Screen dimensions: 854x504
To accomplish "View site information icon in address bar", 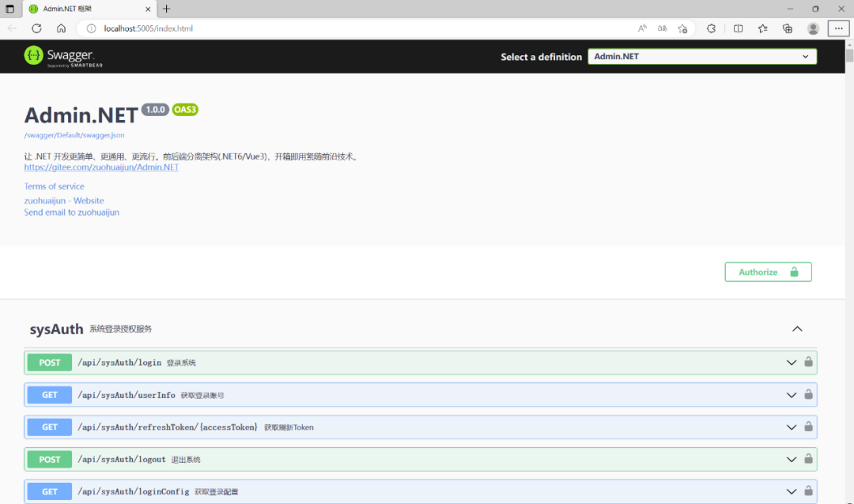I will click(x=92, y=28).
